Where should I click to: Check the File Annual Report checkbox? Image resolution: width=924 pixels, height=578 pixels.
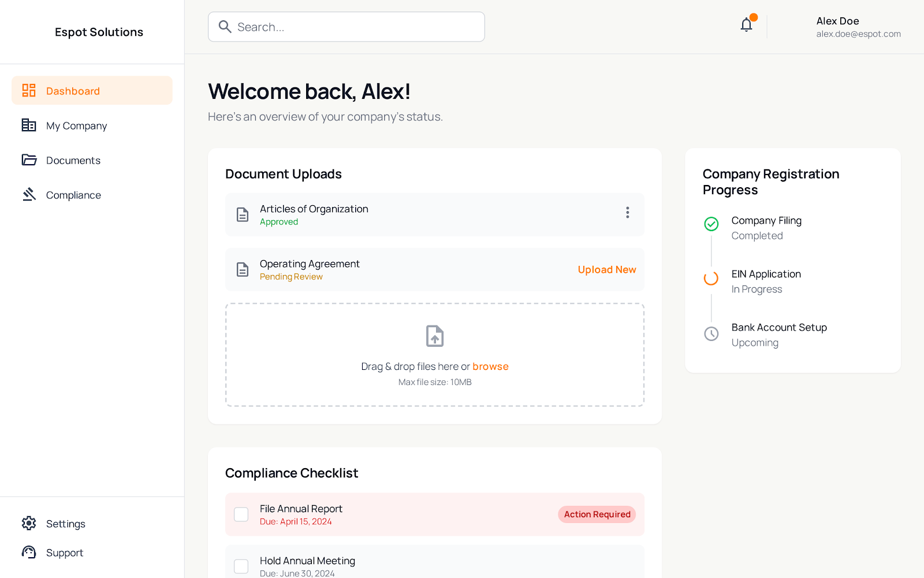click(x=241, y=514)
